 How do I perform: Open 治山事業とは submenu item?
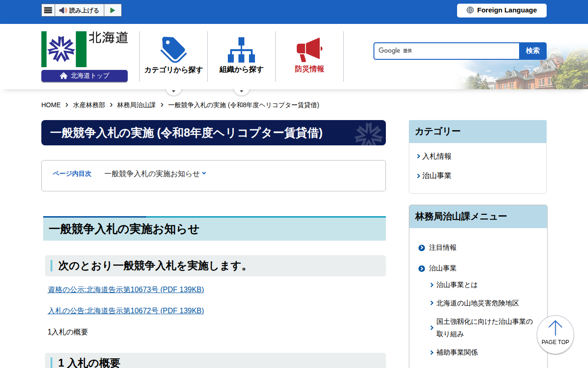coord(457,285)
